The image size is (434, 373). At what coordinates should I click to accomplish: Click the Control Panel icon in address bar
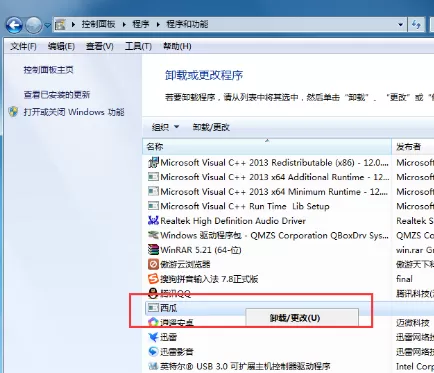click(x=60, y=24)
